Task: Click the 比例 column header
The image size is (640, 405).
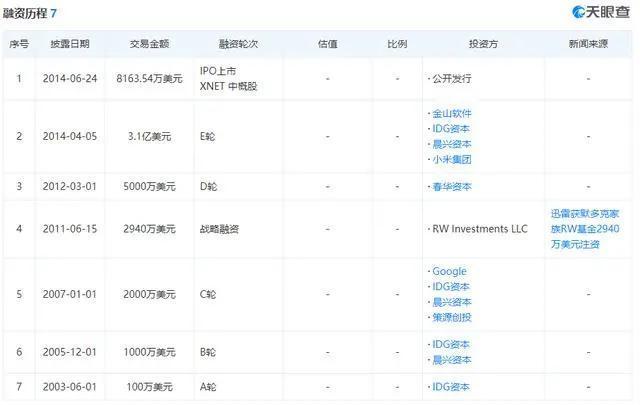Action: coord(397,44)
